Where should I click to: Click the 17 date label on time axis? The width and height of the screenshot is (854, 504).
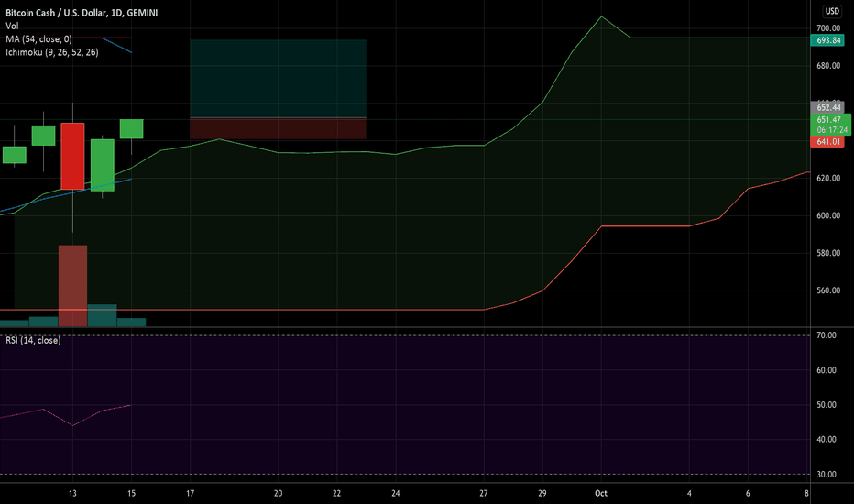click(190, 493)
